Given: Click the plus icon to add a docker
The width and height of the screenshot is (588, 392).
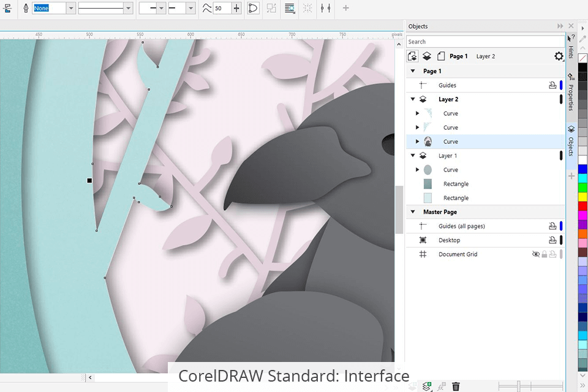Looking at the screenshot, I should click(x=571, y=176).
